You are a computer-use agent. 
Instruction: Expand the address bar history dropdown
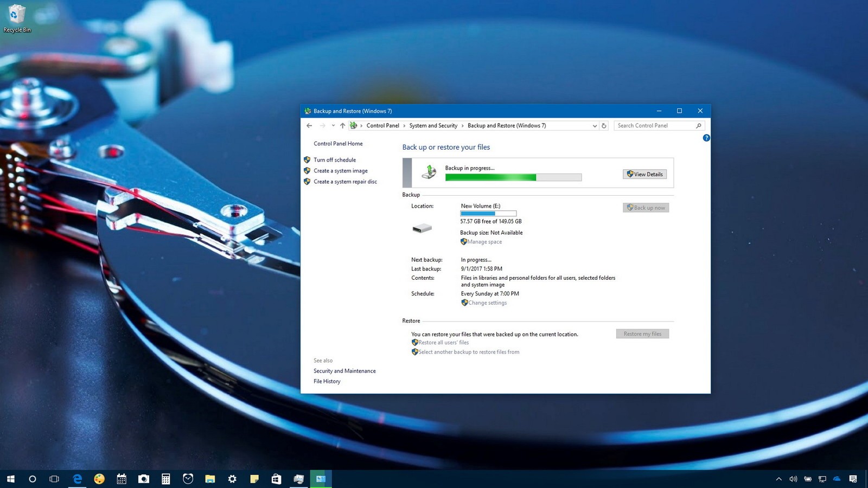coord(595,126)
